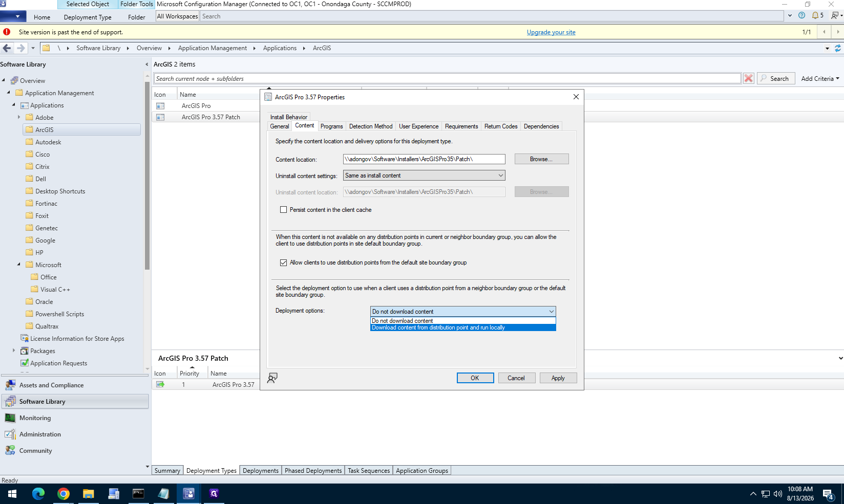Image resolution: width=844 pixels, height=504 pixels.
Task: Uncheck Allow clients to use default site boundary group
Action: pyautogui.click(x=283, y=262)
